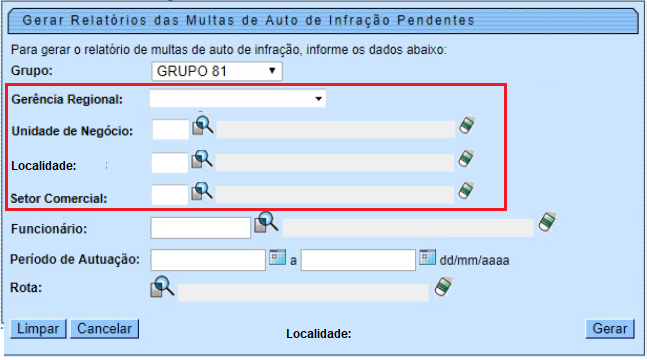The width and height of the screenshot is (647, 360).
Task: Clear Setor Comercial field with eraser
Action: click(466, 191)
